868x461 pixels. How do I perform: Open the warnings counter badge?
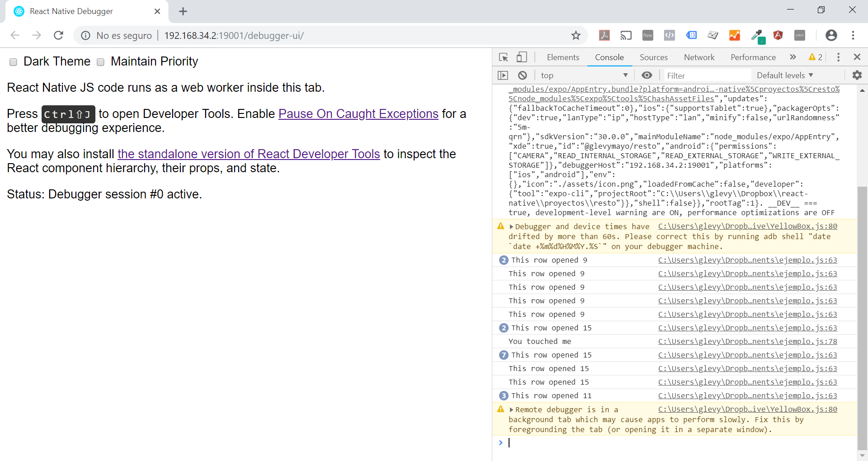[x=815, y=57]
